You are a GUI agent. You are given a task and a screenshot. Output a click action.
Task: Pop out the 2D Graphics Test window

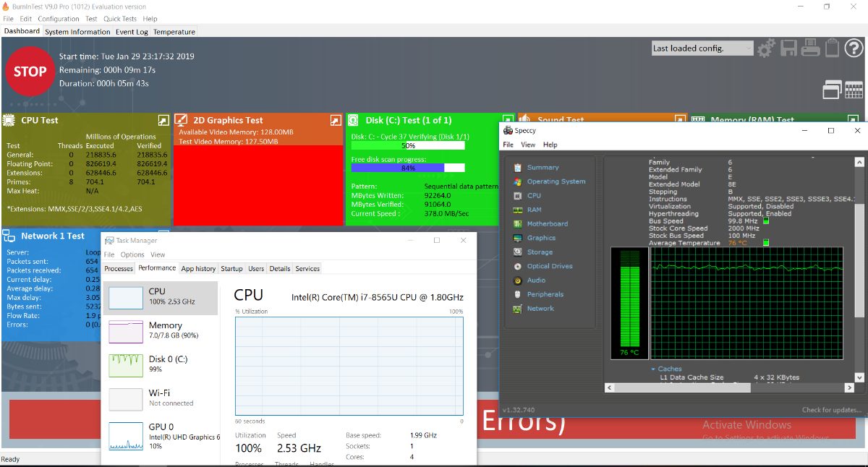click(336, 120)
